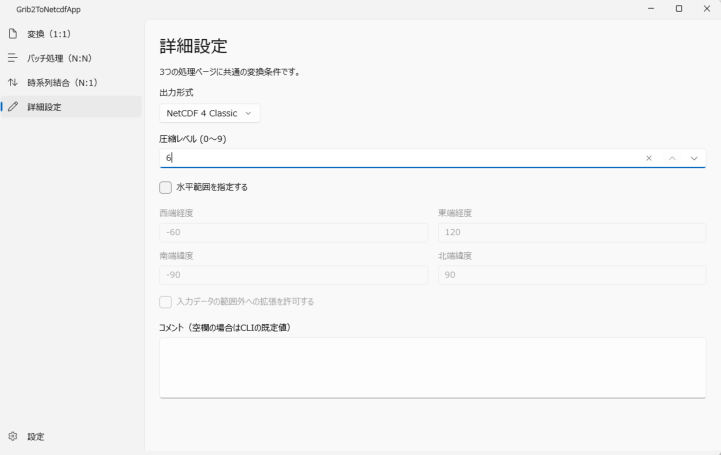Close the Grib2ToNetcdfApp window
The width and height of the screenshot is (721, 455).
click(707, 9)
